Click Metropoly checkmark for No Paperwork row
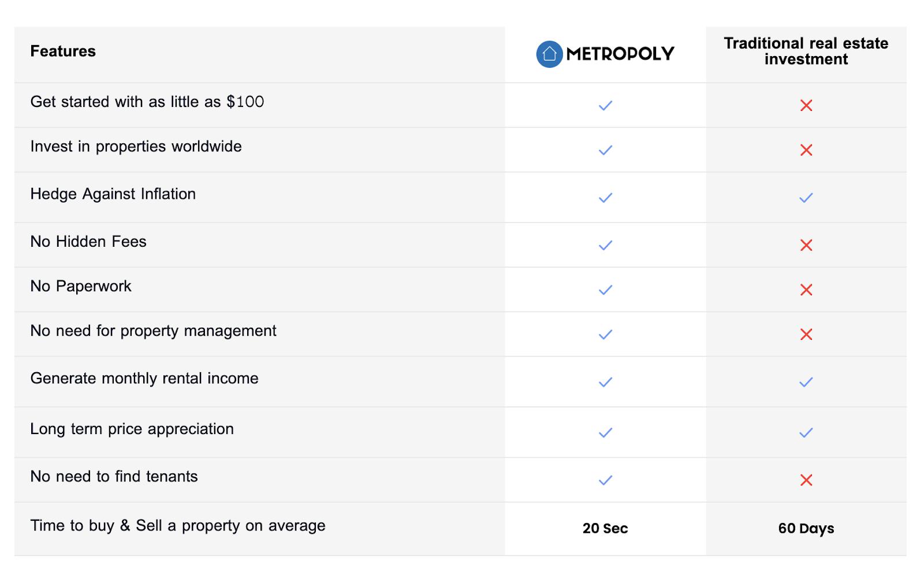 (x=605, y=290)
